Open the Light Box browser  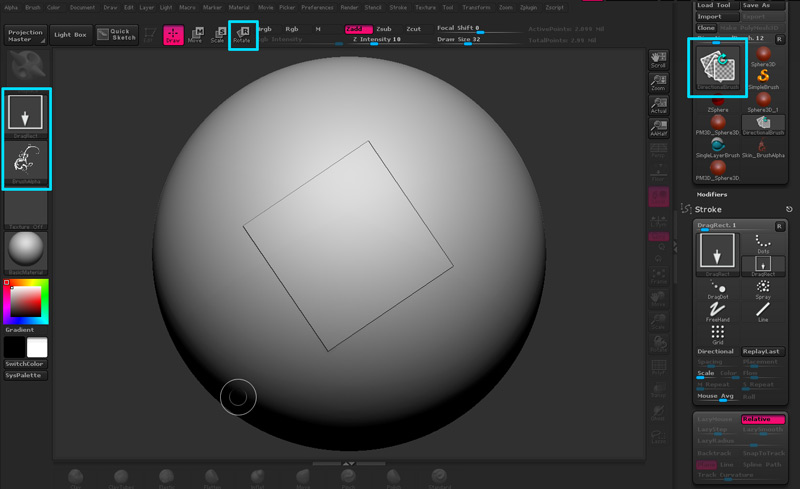click(70, 35)
